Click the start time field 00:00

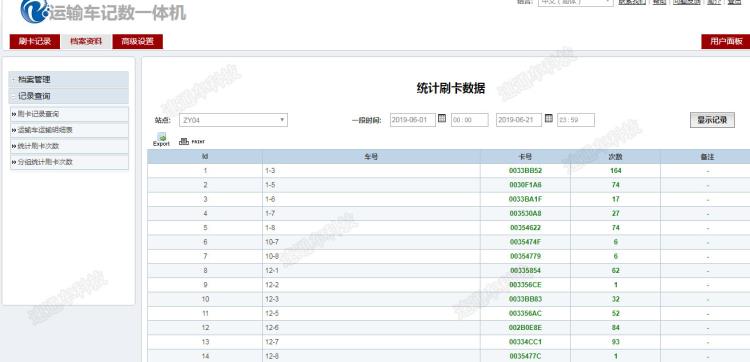pos(470,120)
